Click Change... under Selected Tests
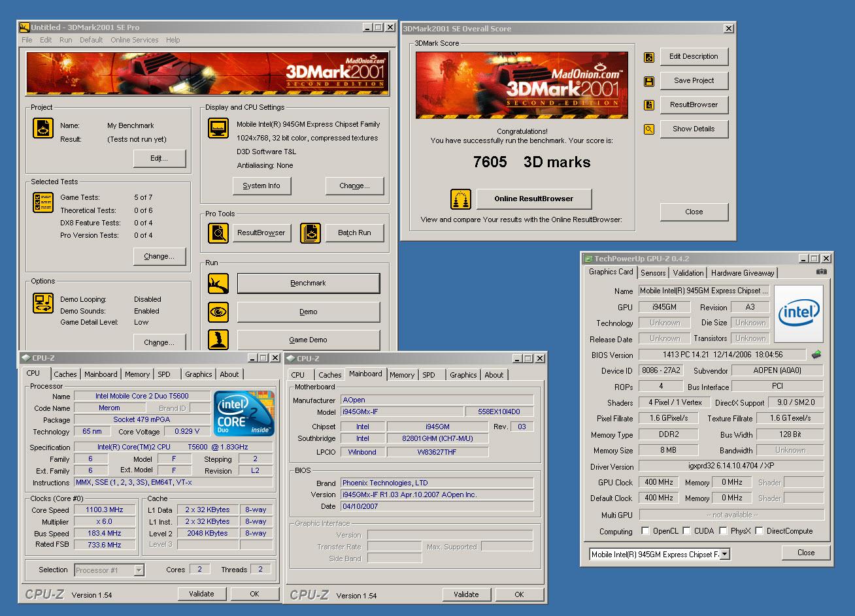 (159, 256)
